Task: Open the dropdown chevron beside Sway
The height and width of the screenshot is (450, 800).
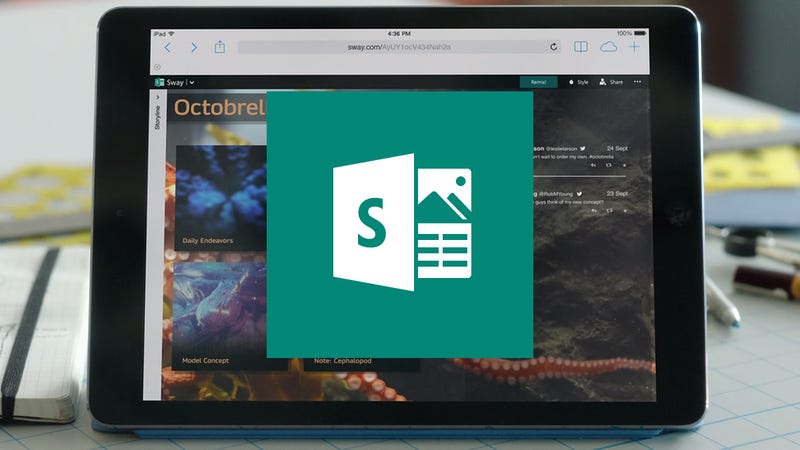Action: pos(192,82)
